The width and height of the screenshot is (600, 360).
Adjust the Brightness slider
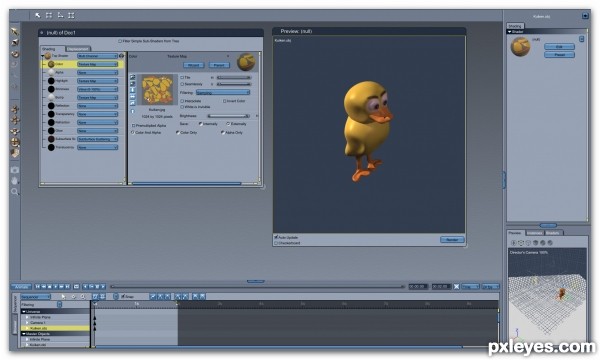[x=229, y=116]
